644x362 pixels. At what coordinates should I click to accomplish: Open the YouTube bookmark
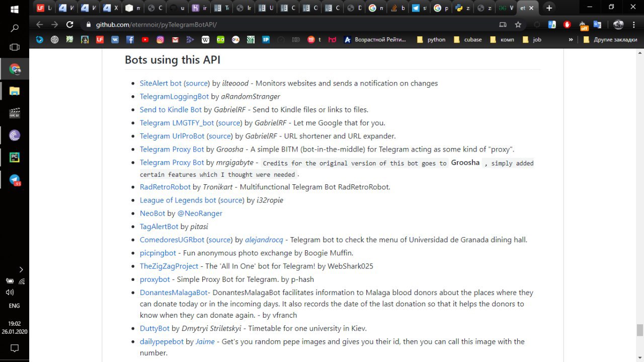click(x=145, y=39)
